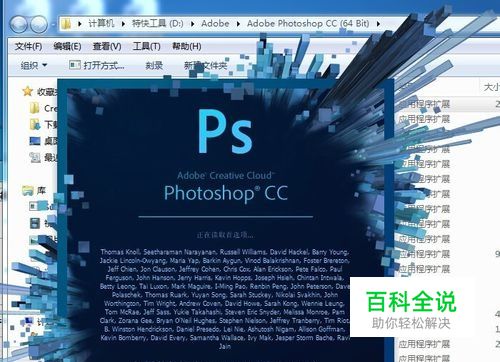Click the 收藏夹 star icon in sidebar

[x=27, y=91]
